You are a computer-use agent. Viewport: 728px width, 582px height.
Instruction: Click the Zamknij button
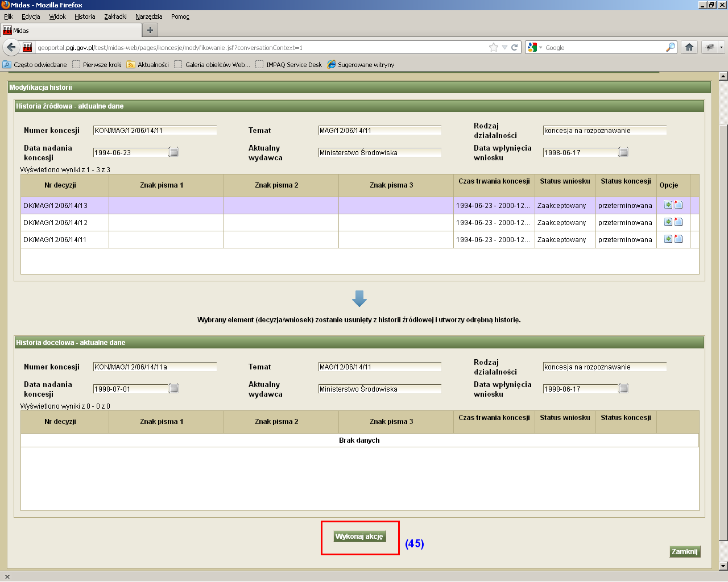[x=684, y=551]
